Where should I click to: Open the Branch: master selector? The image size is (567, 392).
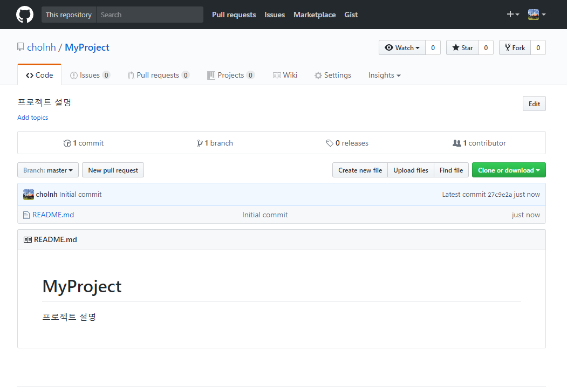[x=48, y=170]
